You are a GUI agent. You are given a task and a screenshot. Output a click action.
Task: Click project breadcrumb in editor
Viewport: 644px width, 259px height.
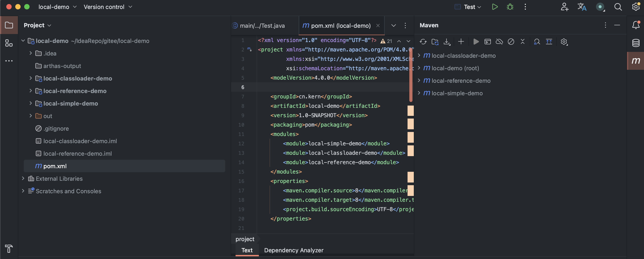(245, 239)
